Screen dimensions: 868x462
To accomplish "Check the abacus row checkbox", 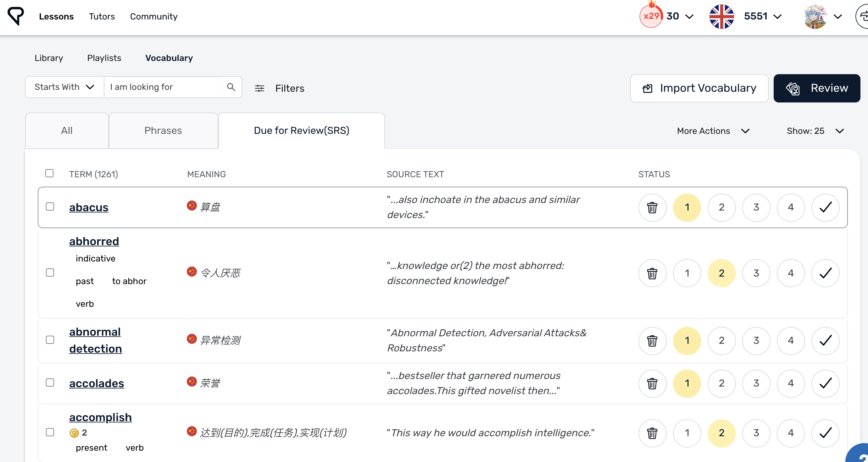I will pyautogui.click(x=50, y=206).
